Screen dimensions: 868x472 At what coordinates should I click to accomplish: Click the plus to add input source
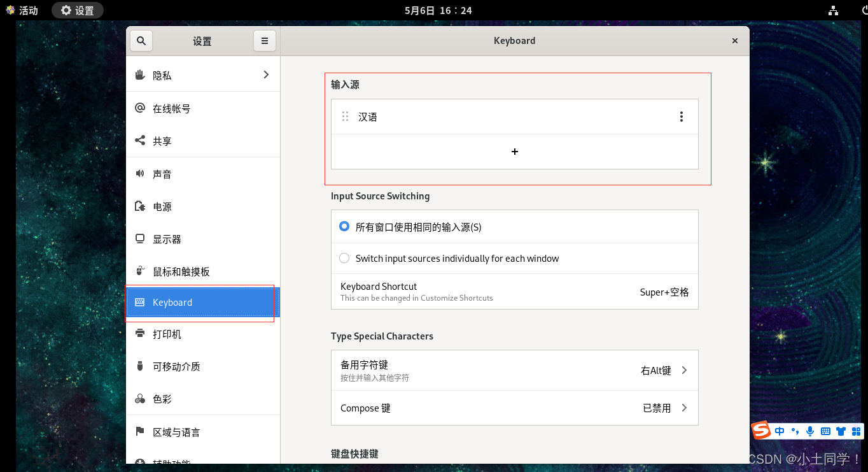point(514,152)
